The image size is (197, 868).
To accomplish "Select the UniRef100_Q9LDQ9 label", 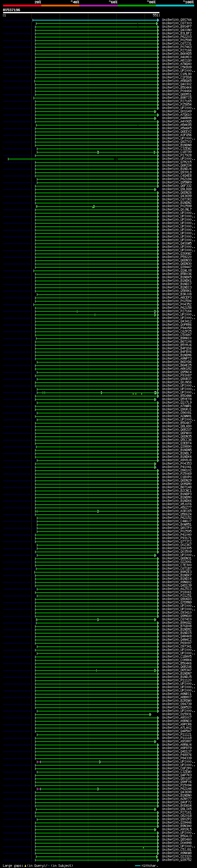I will click(x=176, y=189).
